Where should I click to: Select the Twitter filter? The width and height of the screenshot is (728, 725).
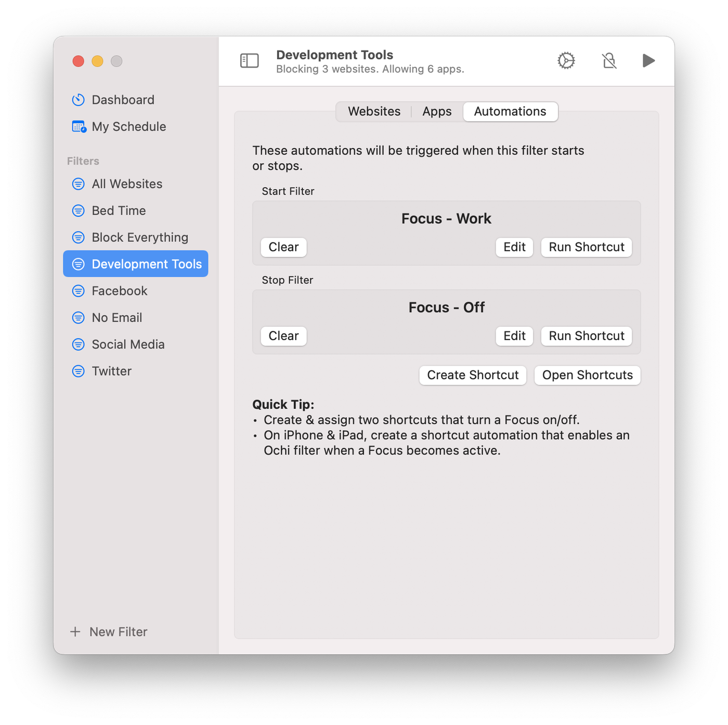coord(111,371)
